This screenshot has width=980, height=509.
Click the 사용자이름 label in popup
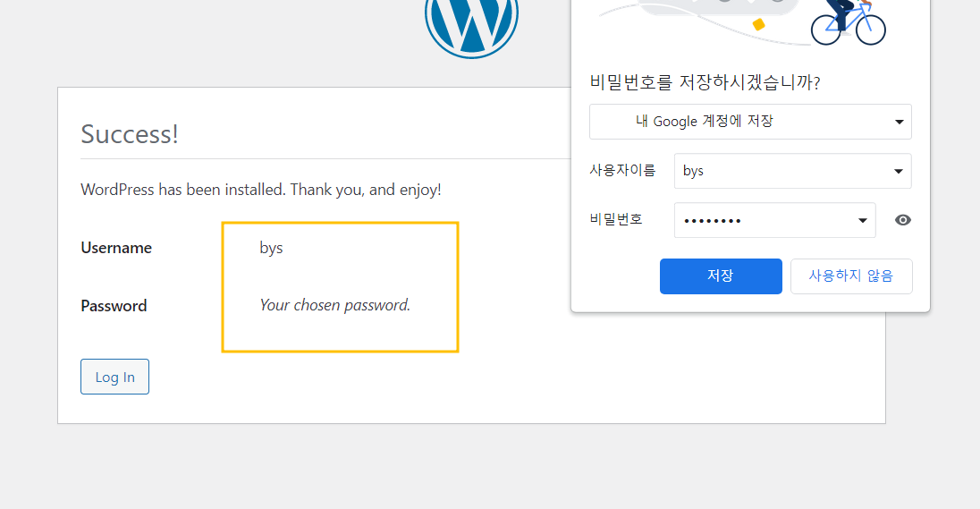point(622,170)
